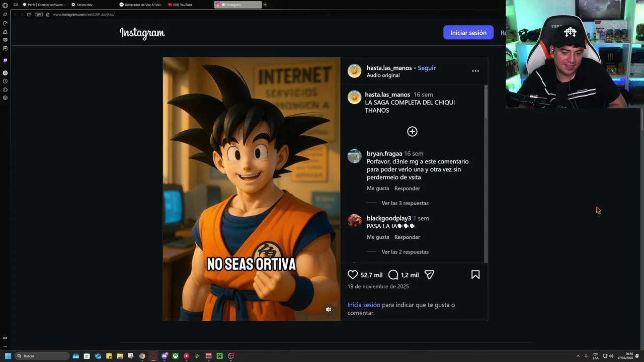Open Google Chrome from the taskbar
The image size is (644, 362).
[x=142, y=356]
